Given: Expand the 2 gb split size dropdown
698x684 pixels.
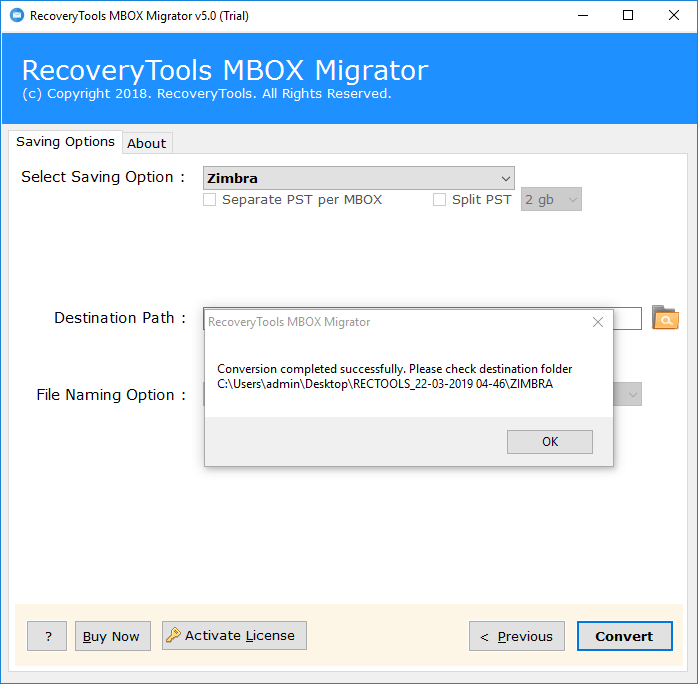Looking at the screenshot, I should 551,199.
